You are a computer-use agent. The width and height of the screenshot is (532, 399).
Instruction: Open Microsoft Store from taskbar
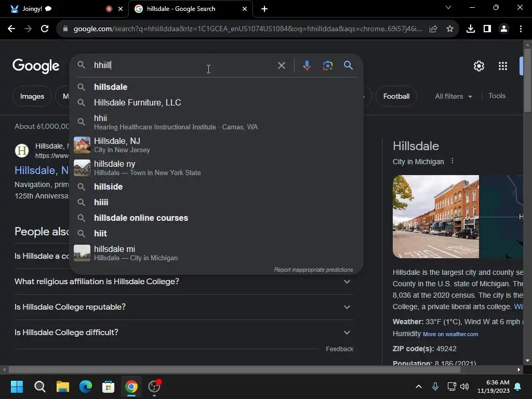[x=108, y=387]
